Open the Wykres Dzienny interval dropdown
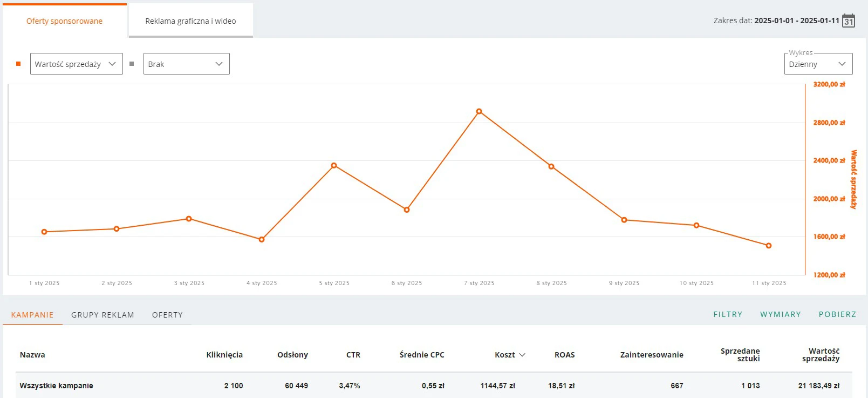The height and width of the screenshot is (398, 868). tap(818, 64)
